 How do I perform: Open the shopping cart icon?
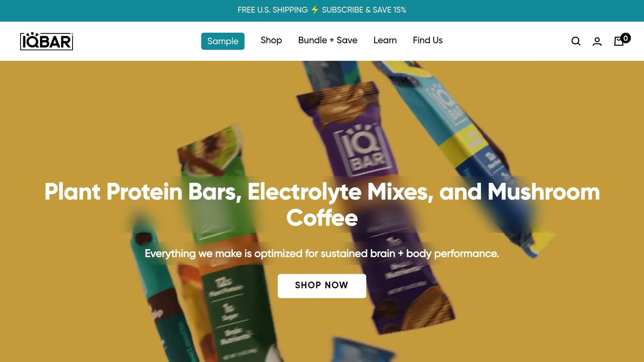(x=619, y=41)
